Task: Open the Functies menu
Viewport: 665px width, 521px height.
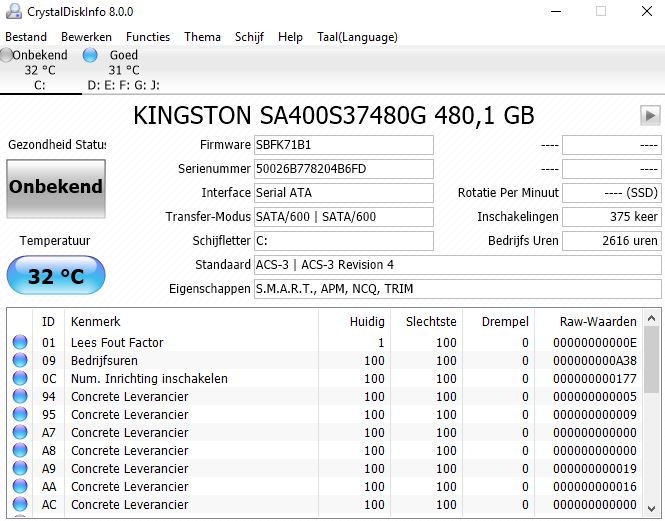Action: pyautogui.click(x=148, y=37)
